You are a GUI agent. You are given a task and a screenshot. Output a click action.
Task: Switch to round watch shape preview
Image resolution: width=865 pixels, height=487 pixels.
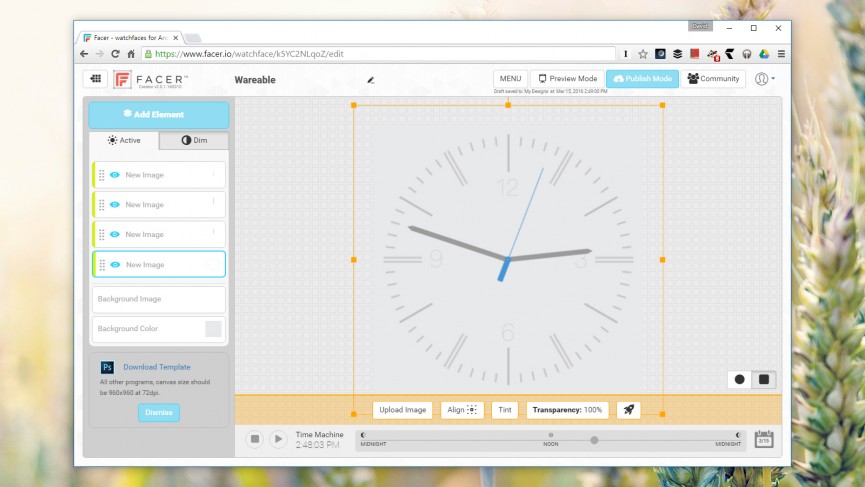pyautogui.click(x=739, y=379)
